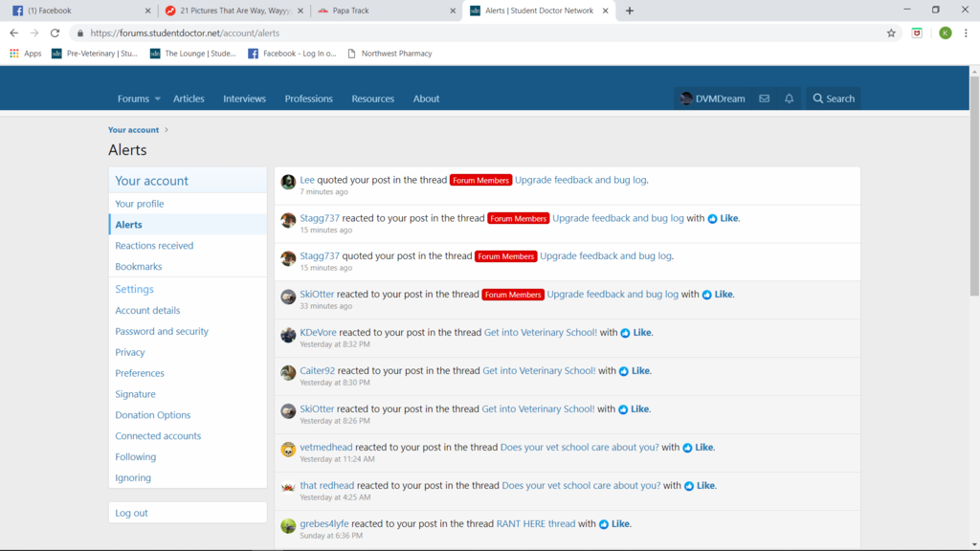Open the inbox envelope icon

tap(764, 99)
